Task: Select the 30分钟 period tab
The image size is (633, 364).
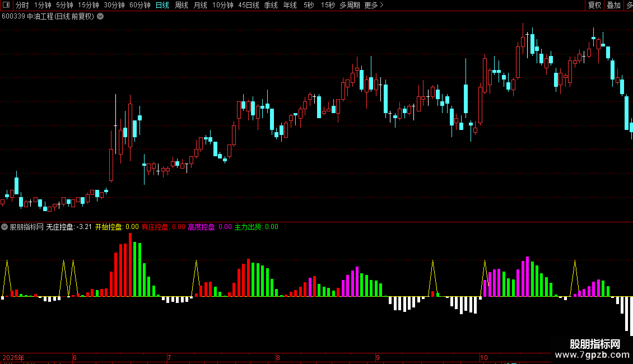Action: pyautogui.click(x=114, y=5)
